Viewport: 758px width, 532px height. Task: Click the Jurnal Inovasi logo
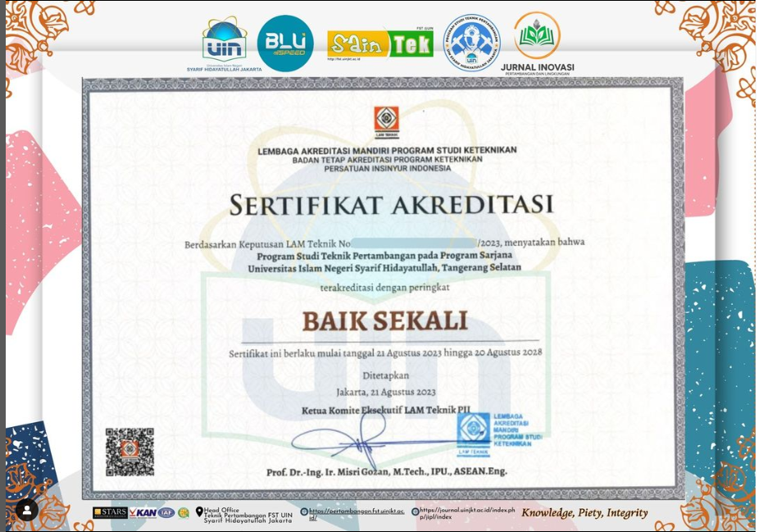pos(537,43)
